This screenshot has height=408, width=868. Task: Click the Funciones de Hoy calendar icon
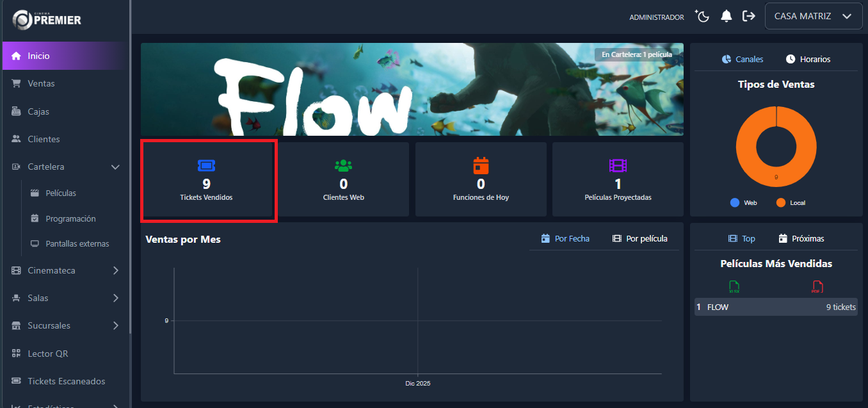click(481, 166)
